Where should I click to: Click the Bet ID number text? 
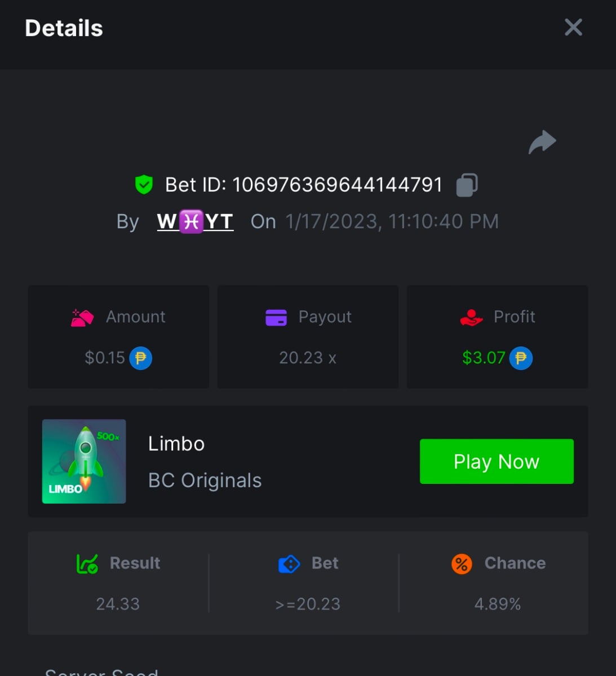click(337, 185)
